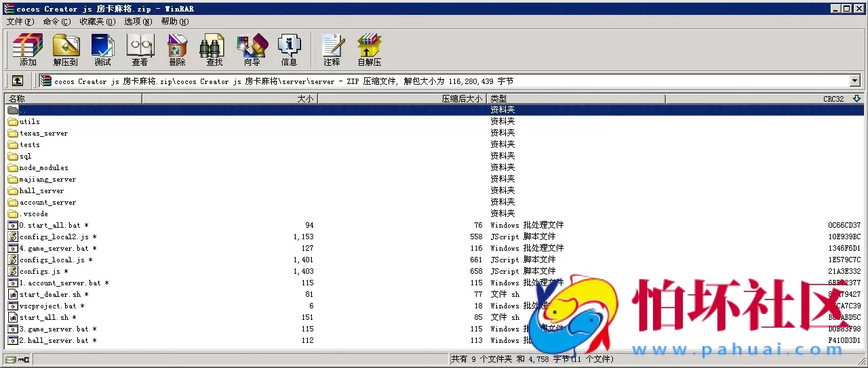This screenshot has width=868, height=368.
Task: Open the 收藏夹(O) menu
Action: (98, 22)
